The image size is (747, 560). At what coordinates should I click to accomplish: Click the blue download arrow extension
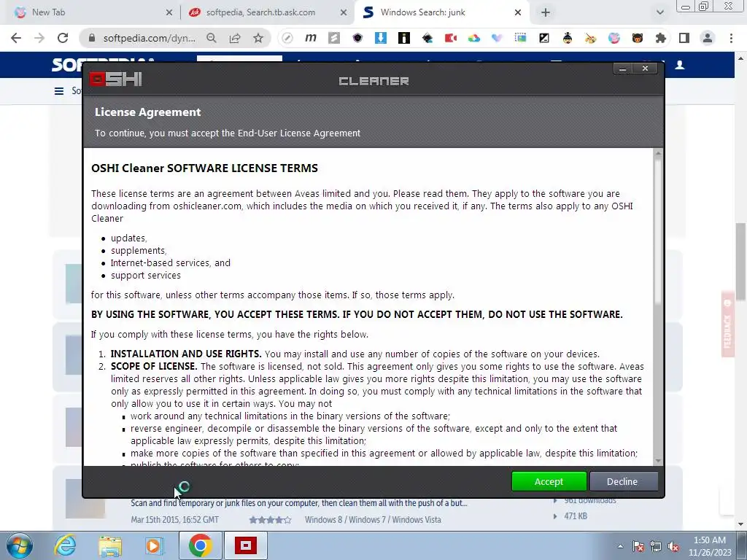click(381, 38)
